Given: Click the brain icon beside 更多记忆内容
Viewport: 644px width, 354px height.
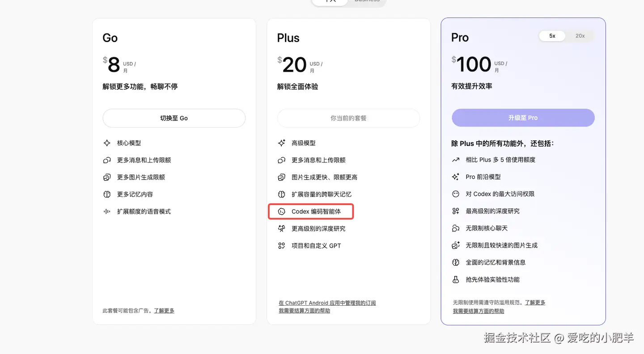Looking at the screenshot, I should (x=107, y=195).
